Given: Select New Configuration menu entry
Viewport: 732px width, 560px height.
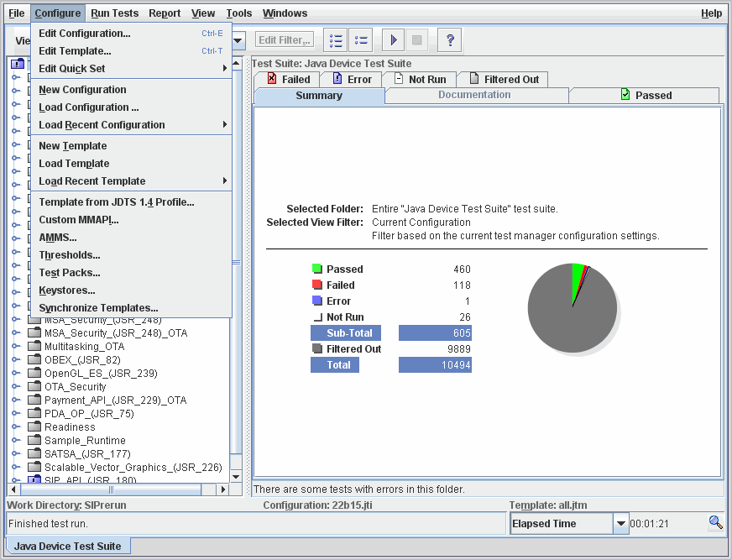Looking at the screenshot, I should pos(132,90).
